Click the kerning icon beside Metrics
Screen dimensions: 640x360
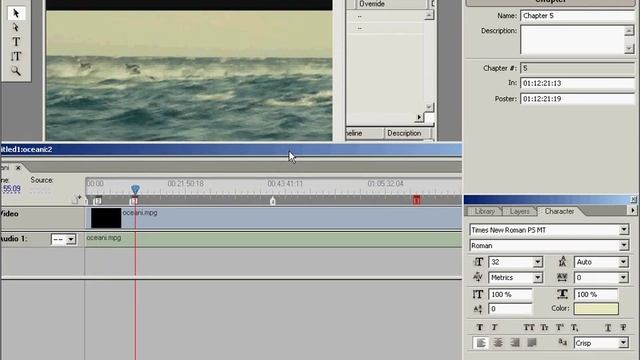point(478,278)
